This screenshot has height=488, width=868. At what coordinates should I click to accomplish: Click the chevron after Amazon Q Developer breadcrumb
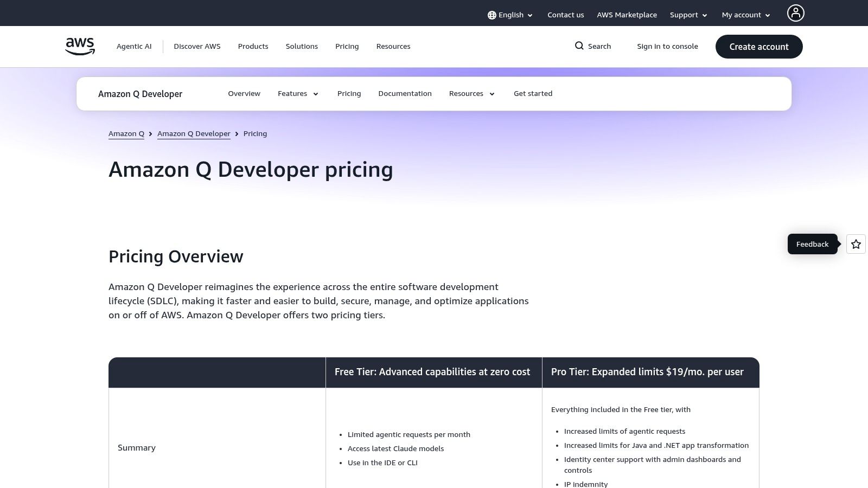(x=237, y=133)
